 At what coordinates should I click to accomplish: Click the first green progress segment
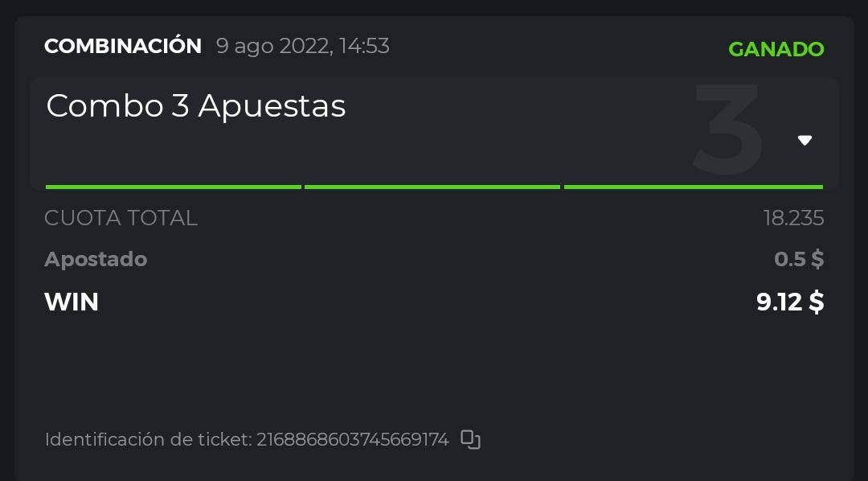[173, 187]
